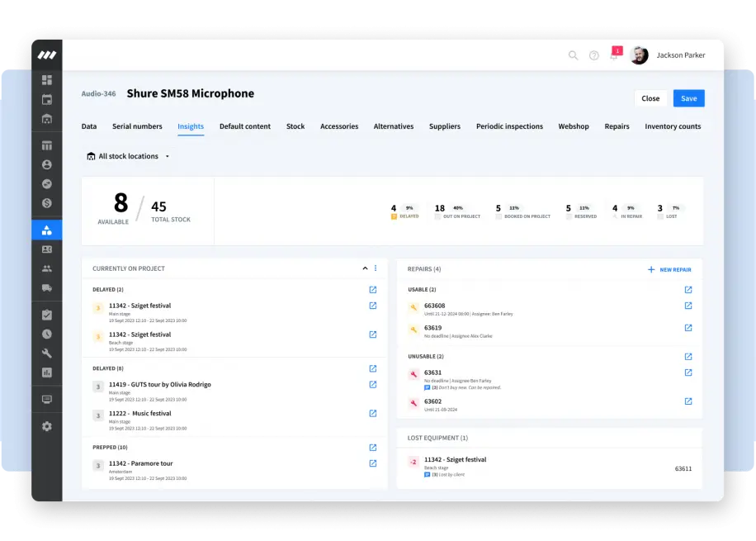756x541 pixels.
Task: Expand the All stock locations dropdown
Action: tap(128, 156)
